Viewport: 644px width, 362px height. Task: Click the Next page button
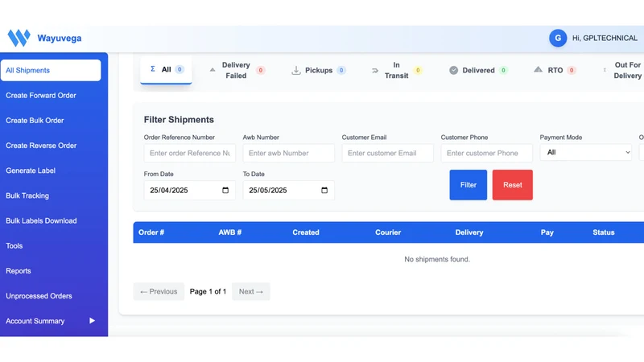coord(251,291)
